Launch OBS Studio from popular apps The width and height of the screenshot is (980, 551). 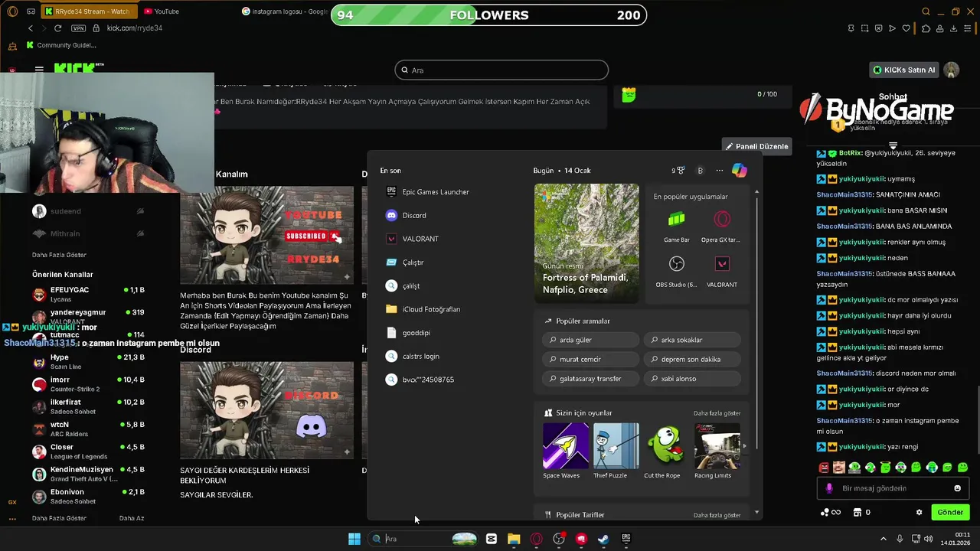[676, 271]
